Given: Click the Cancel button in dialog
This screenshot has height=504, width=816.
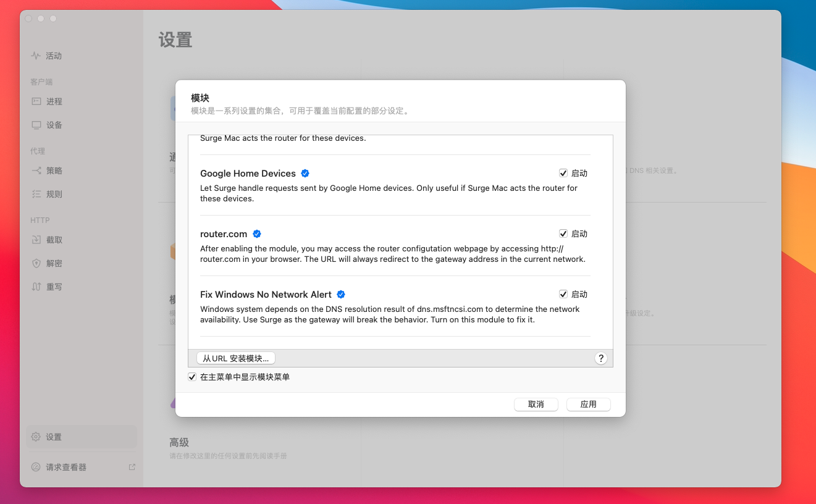Looking at the screenshot, I should tap(536, 404).
